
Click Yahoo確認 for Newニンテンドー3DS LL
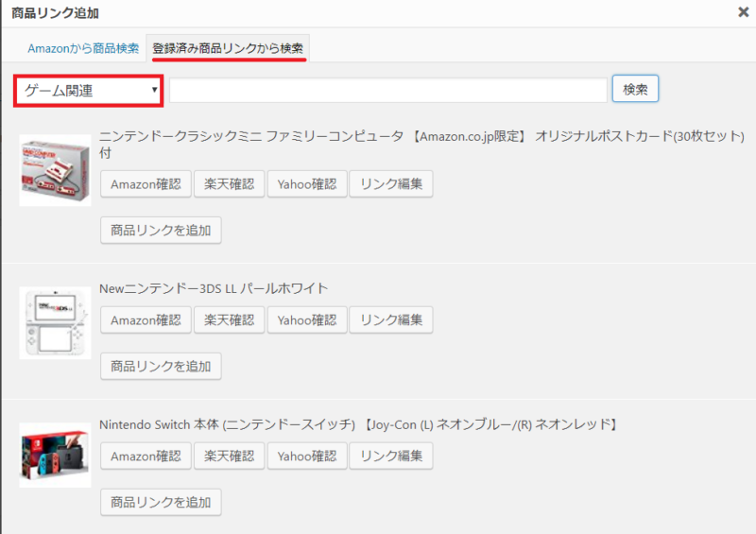point(307,319)
